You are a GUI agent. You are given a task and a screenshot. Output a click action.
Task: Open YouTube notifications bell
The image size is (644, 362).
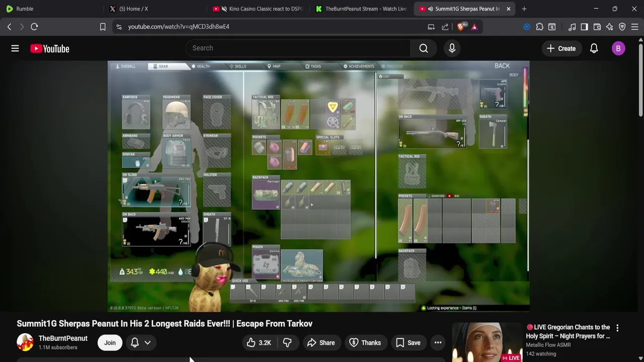click(x=594, y=48)
